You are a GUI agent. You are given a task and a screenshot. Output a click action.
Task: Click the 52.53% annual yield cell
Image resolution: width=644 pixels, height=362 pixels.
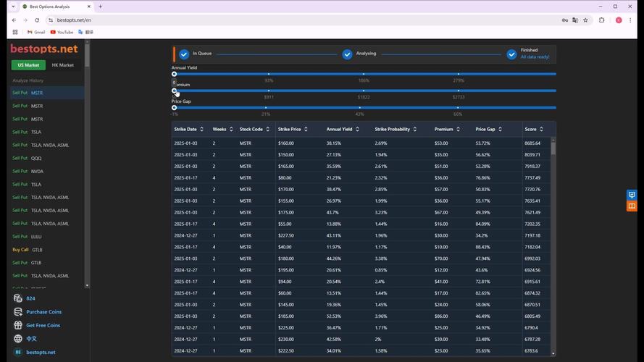point(333,316)
